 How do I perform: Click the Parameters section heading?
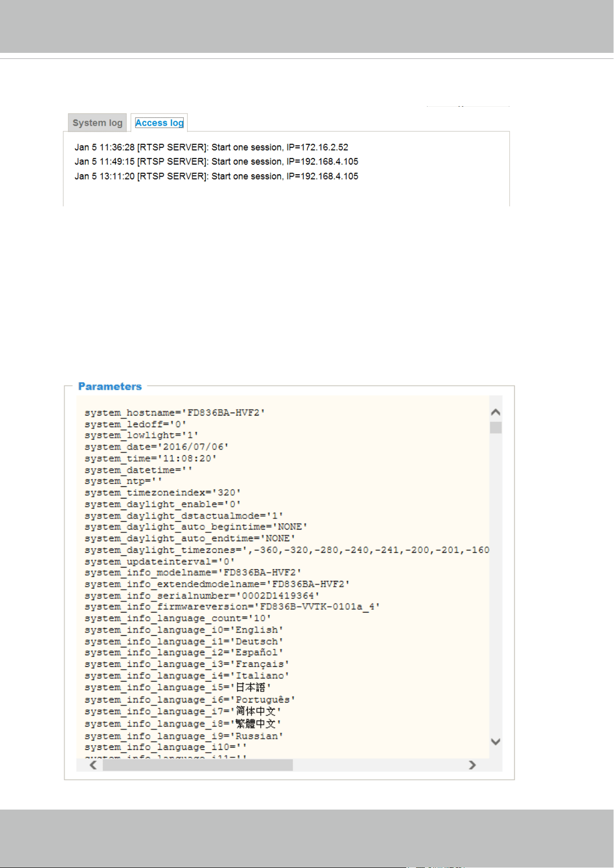coord(110,387)
